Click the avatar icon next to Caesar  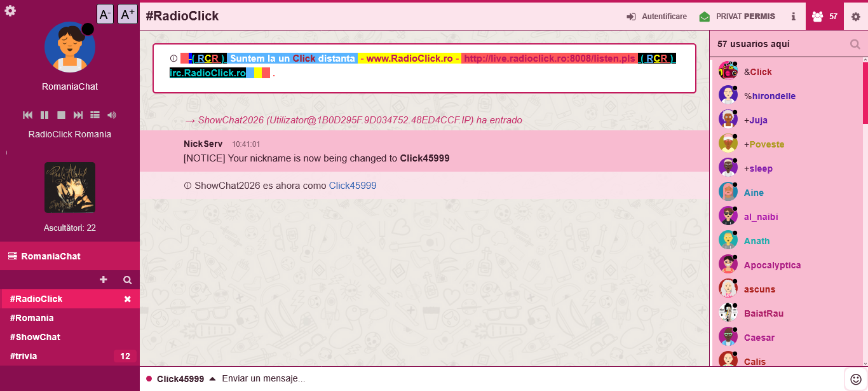[x=728, y=336]
